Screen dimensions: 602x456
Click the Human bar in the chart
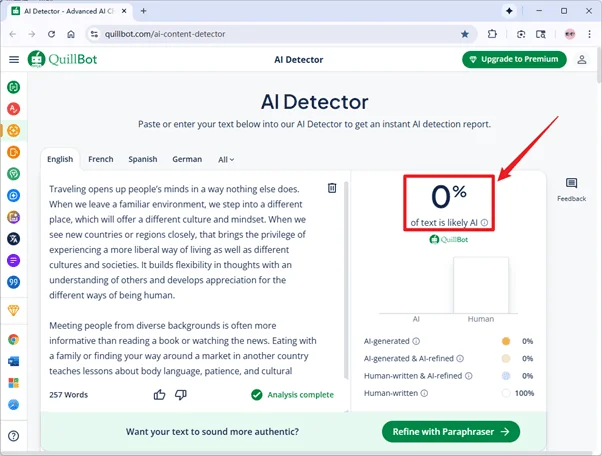point(481,285)
